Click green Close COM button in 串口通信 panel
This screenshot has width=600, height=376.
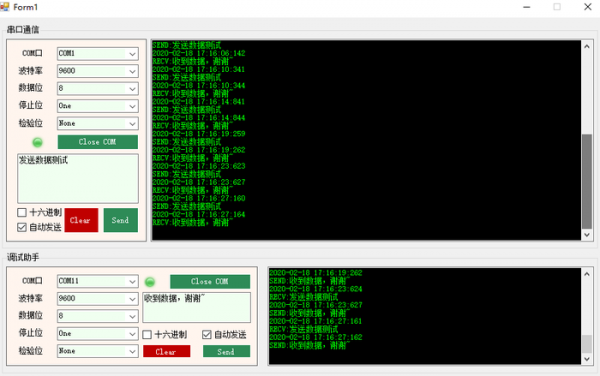coord(98,142)
